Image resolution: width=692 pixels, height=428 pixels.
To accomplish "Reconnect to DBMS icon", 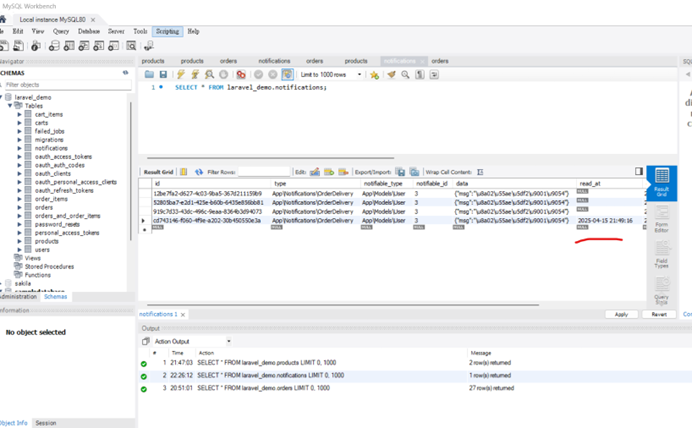I will tap(149, 45).
